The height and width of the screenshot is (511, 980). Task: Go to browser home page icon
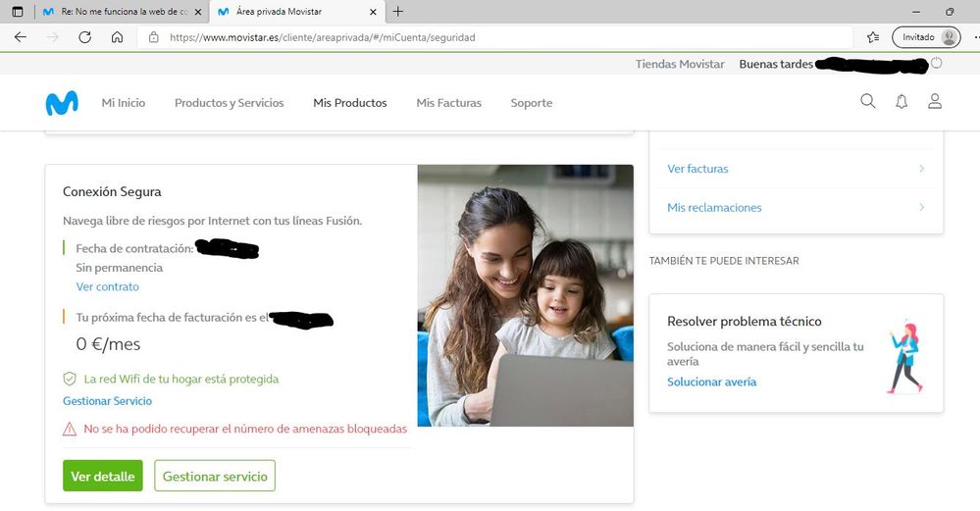(117, 37)
